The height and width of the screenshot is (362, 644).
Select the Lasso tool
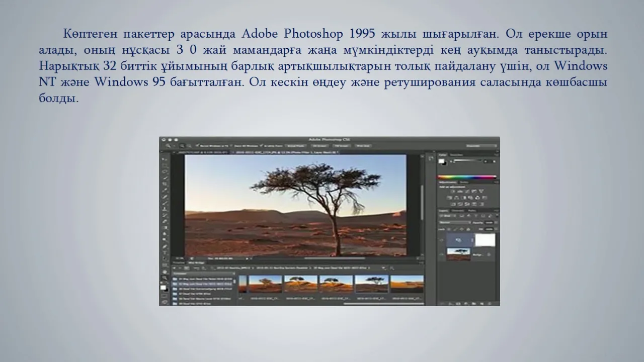click(165, 171)
